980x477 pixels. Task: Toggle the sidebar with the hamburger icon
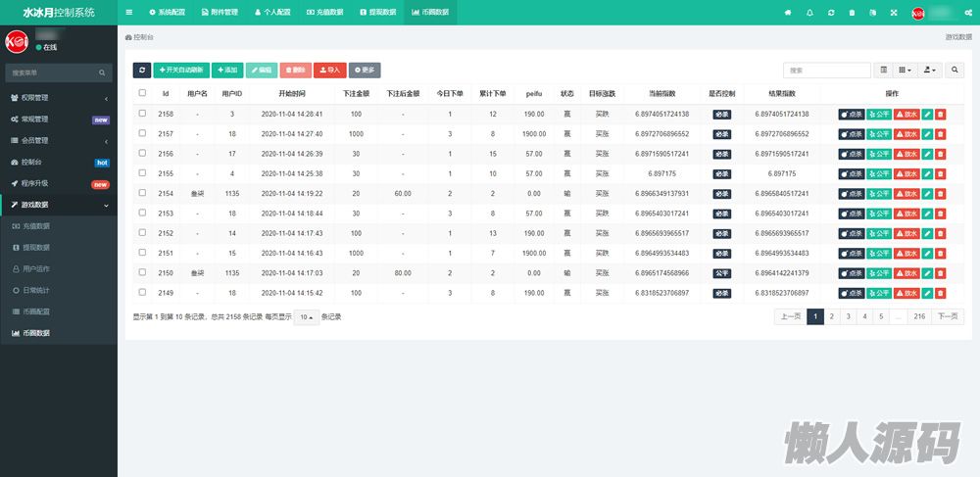pos(129,13)
